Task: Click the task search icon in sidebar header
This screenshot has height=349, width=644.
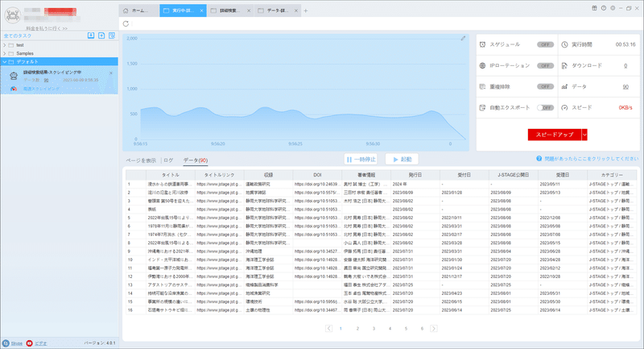Action: (112, 35)
